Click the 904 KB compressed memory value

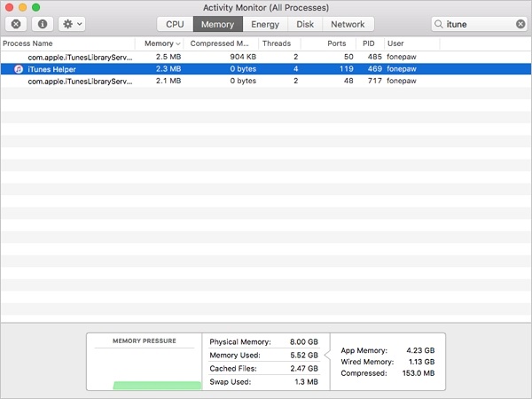pyautogui.click(x=243, y=57)
